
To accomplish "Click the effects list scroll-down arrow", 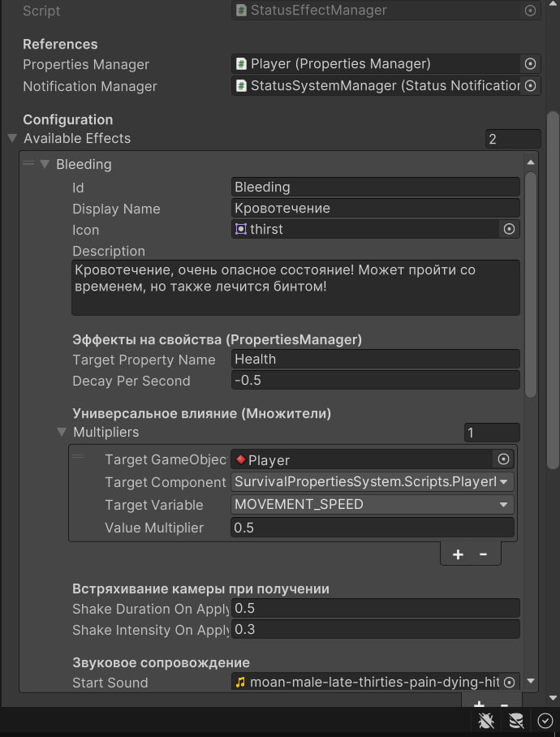I will pos(531,682).
